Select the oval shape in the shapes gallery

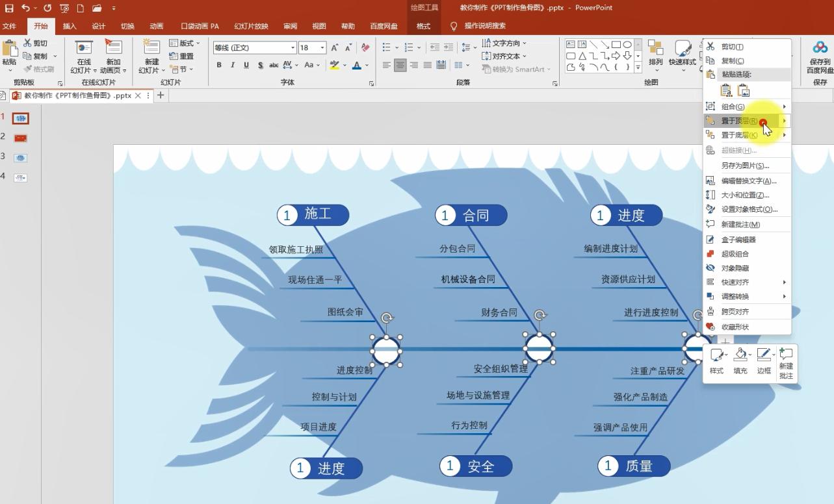[629, 45]
